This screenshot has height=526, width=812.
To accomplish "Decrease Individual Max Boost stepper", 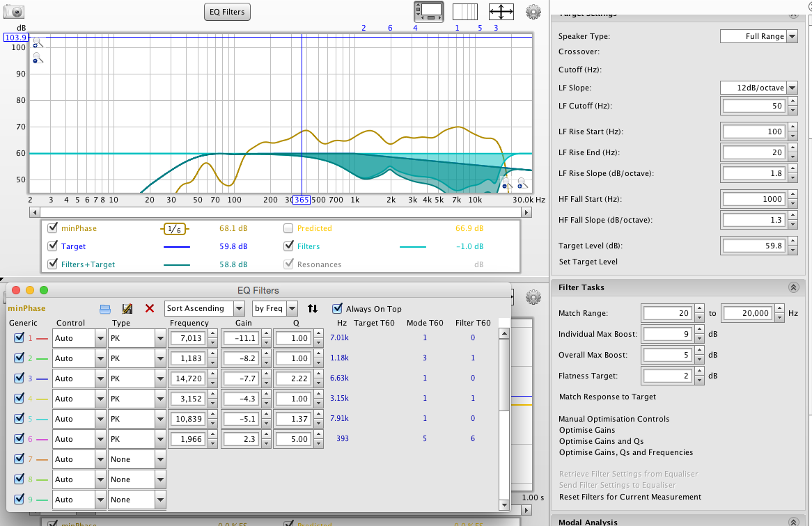I will (699, 338).
